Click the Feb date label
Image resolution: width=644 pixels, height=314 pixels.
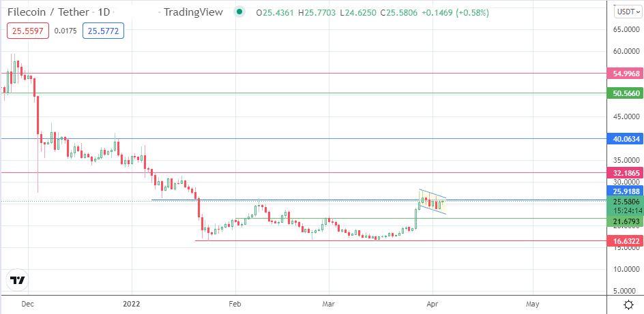tap(235, 304)
